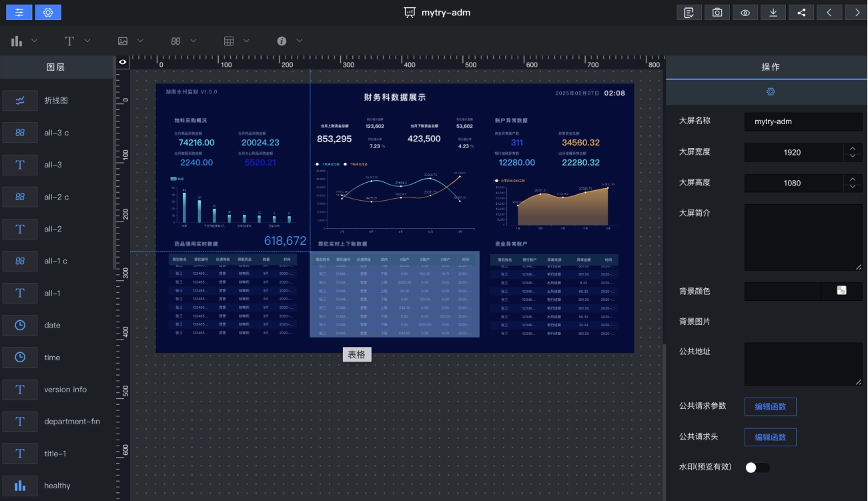Viewport: 868px width, 501px height.
Task: Select the title-1 layer
Action: [57, 454]
